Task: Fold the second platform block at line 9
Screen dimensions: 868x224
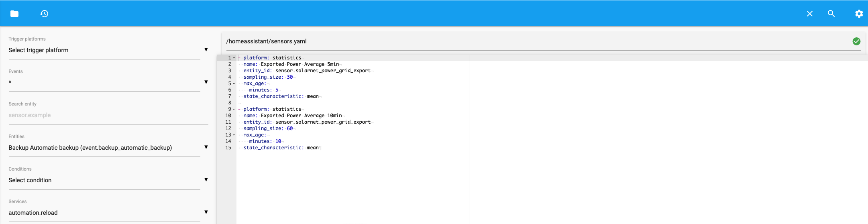Action: [234, 109]
